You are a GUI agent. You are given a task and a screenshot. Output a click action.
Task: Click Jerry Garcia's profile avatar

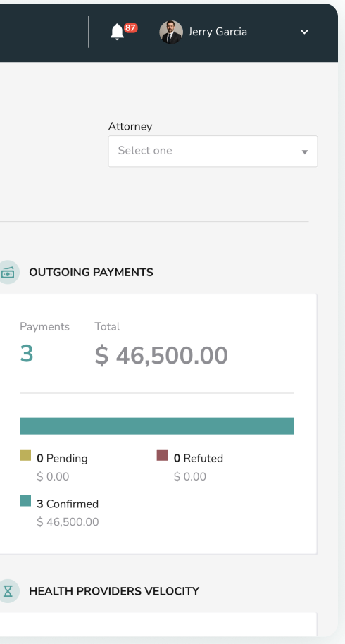(x=171, y=32)
